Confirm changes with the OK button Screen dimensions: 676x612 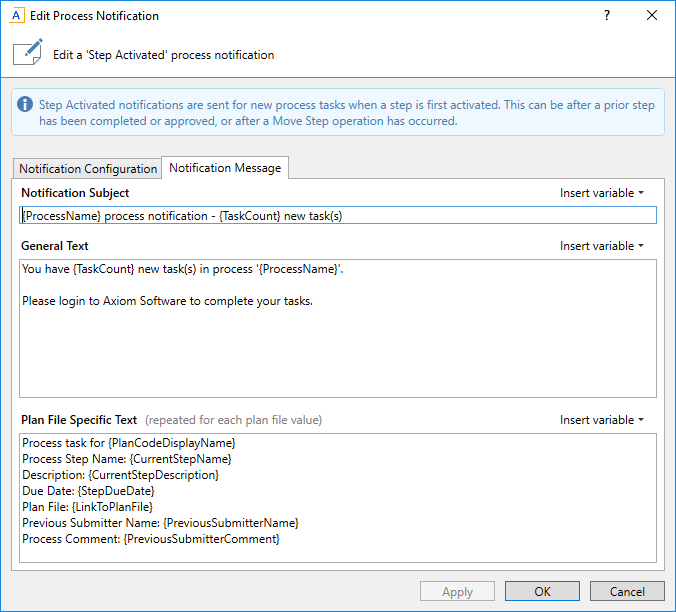click(542, 591)
